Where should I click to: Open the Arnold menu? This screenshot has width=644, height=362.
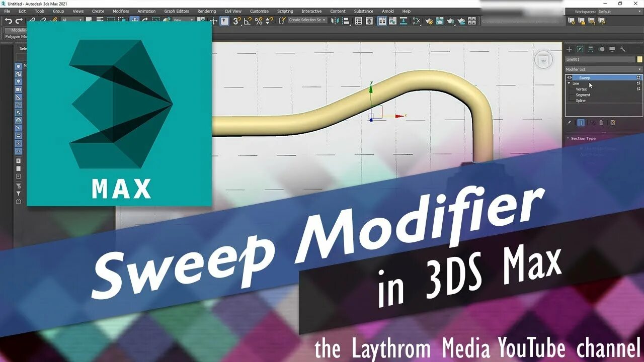(x=388, y=11)
